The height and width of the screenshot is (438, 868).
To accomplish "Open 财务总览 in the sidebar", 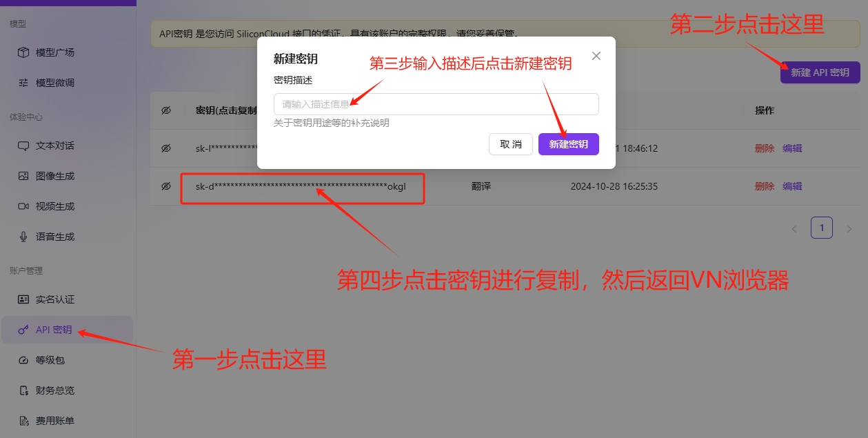I will [x=54, y=390].
